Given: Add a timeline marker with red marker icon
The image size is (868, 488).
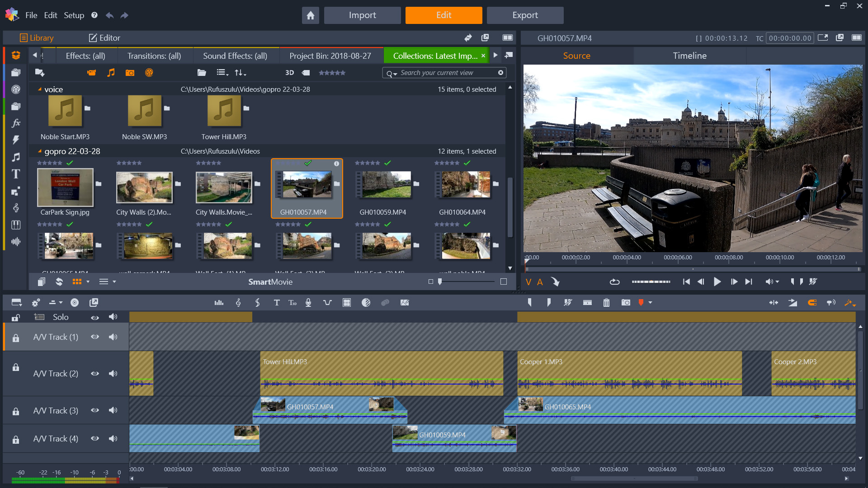Looking at the screenshot, I should pos(641,303).
